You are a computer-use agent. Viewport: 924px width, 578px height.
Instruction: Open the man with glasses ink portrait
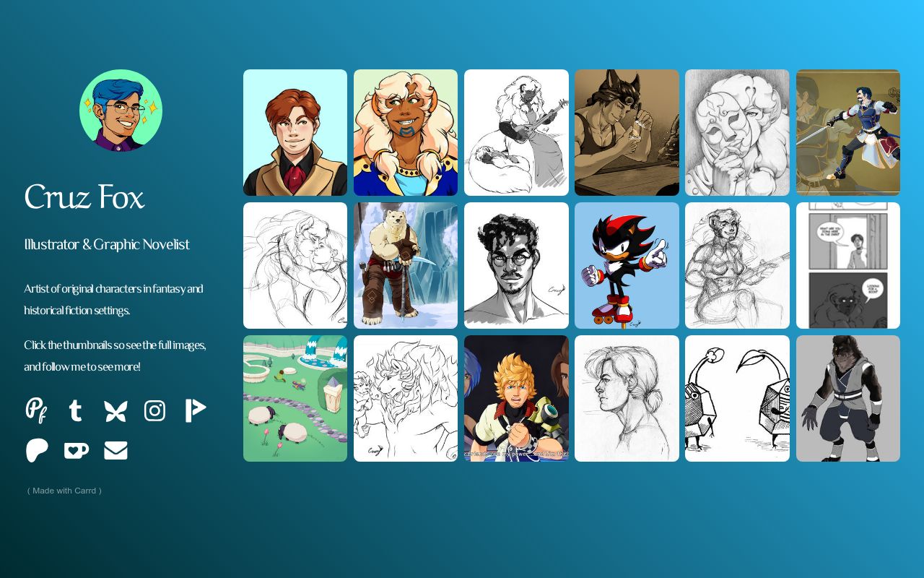(516, 265)
